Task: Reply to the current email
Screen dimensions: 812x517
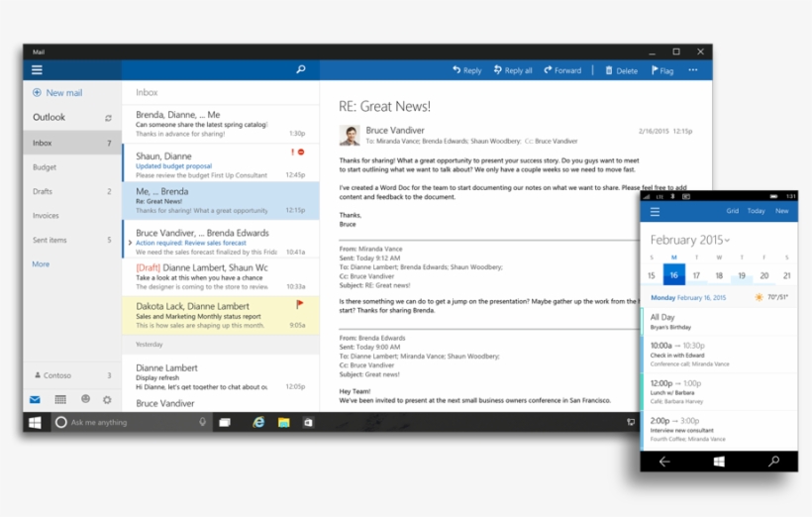Action: pyautogui.click(x=467, y=70)
